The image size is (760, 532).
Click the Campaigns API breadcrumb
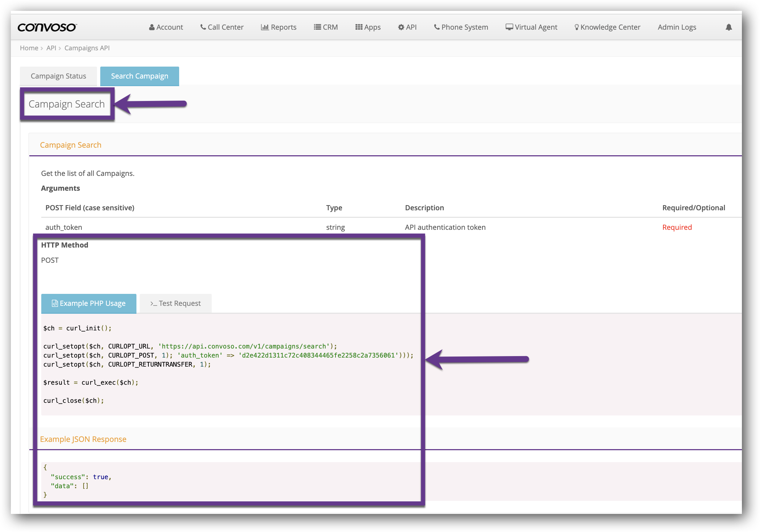(87, 48)
